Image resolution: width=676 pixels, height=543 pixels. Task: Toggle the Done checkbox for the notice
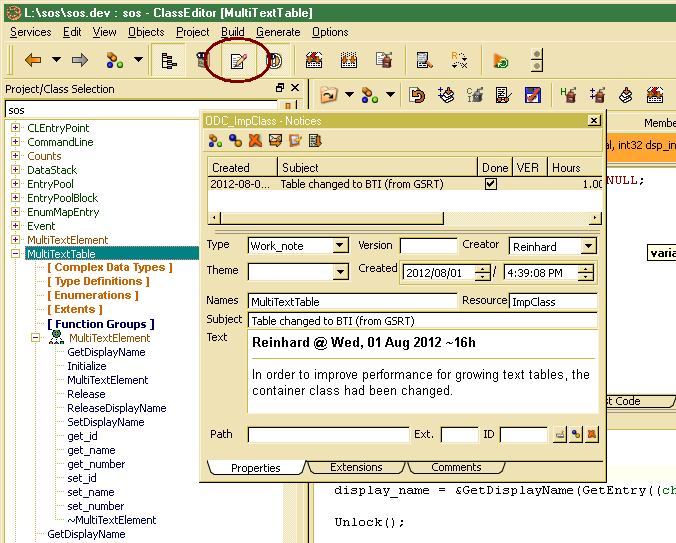point(489,184)
